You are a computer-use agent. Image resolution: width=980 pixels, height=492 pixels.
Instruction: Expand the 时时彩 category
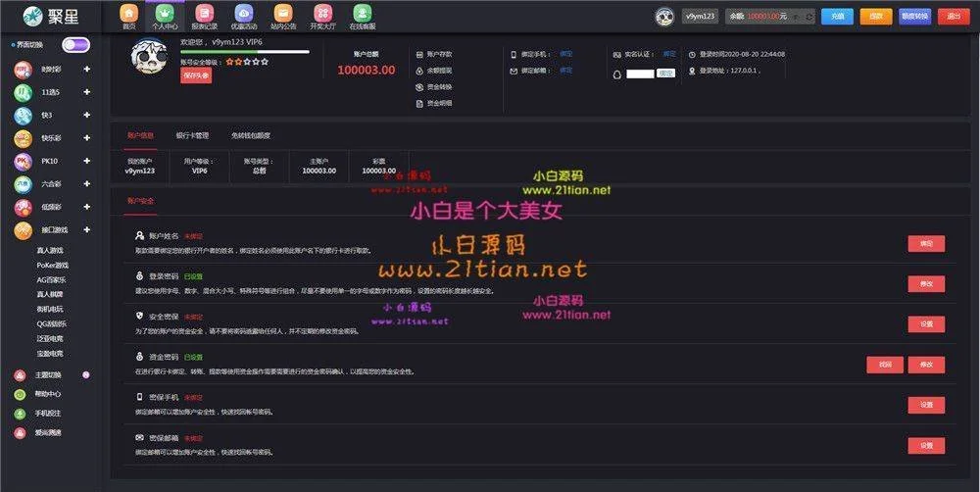pos(87,70)
